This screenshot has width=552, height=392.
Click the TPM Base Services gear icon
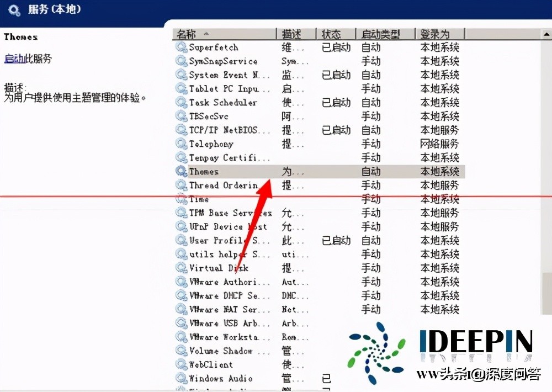tap(181, 213)
